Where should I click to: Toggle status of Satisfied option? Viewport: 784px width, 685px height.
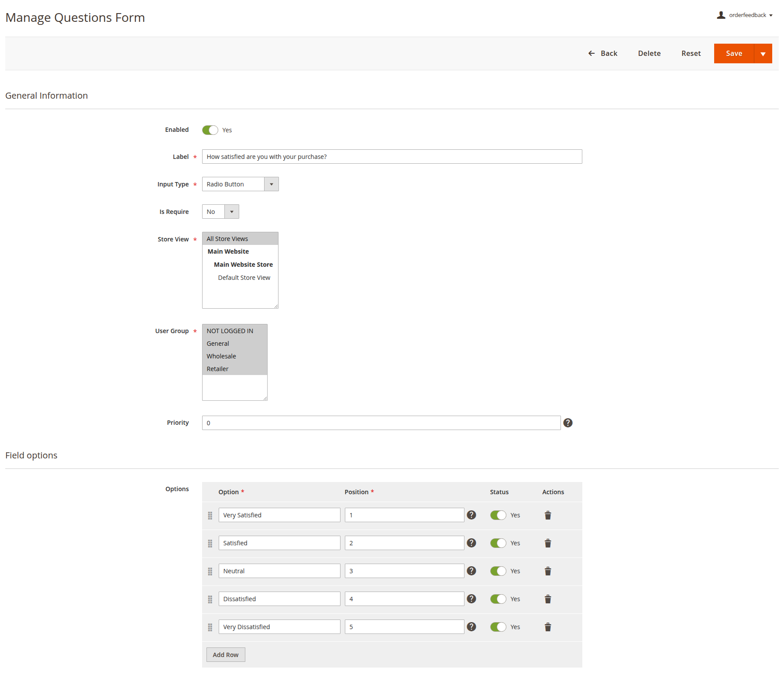click(x=498, y=543)
